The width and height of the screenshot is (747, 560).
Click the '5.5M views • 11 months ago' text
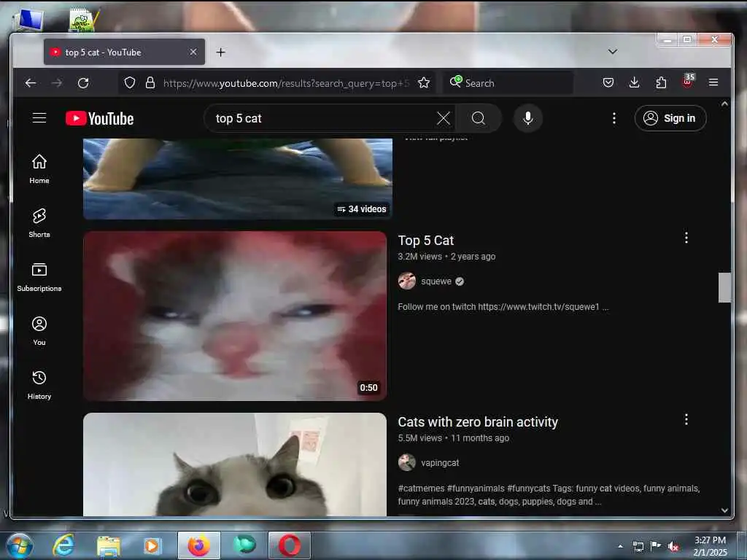tap(454, 438)
